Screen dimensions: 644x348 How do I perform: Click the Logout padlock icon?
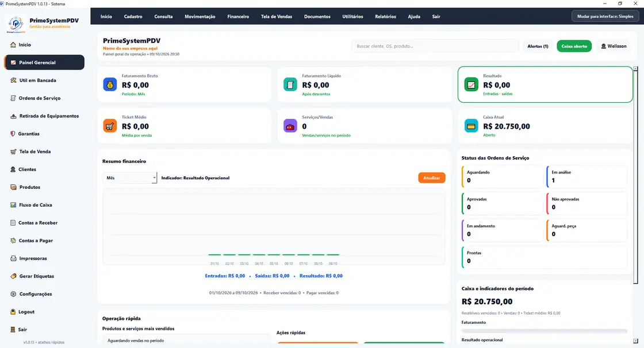point(13,312)
